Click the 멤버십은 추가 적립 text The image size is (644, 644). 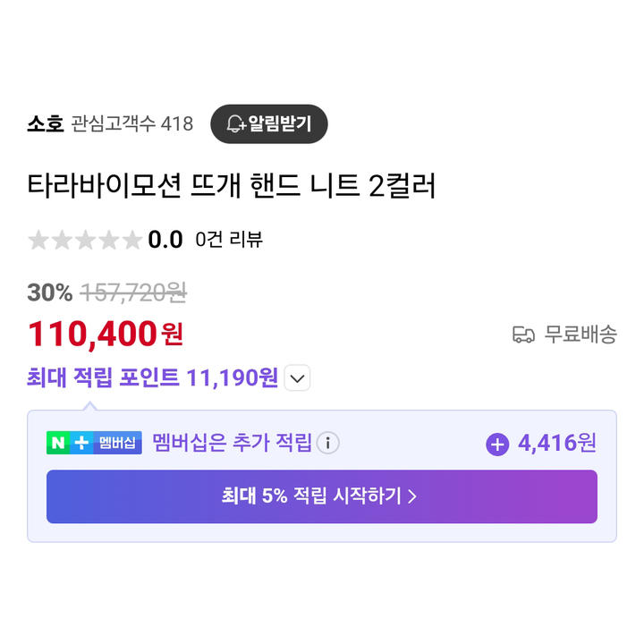(x=232, y=443)
